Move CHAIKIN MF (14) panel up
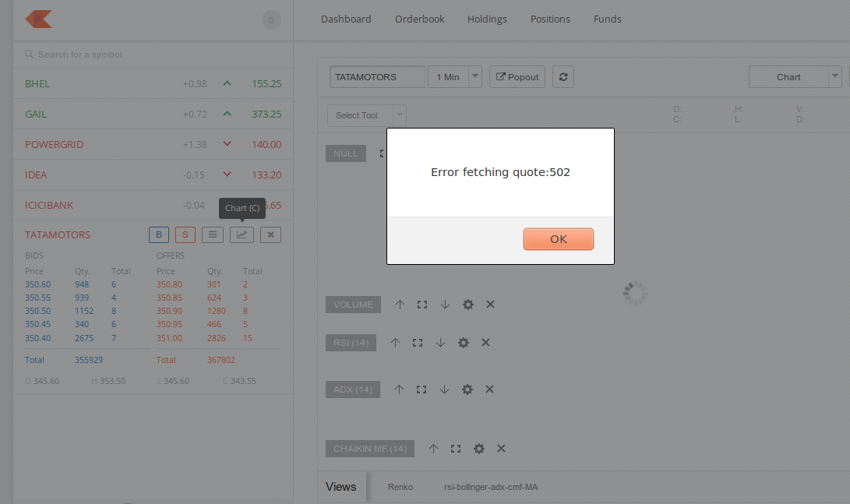This screenshot has height=504, width=850. [x=433, y=449]
